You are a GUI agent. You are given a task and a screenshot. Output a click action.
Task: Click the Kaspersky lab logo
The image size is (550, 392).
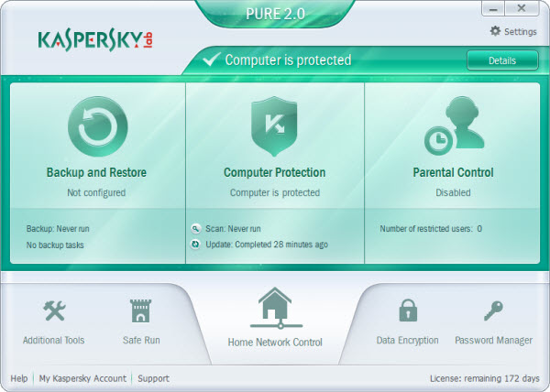pyautogui.click(x=95, y=42)
